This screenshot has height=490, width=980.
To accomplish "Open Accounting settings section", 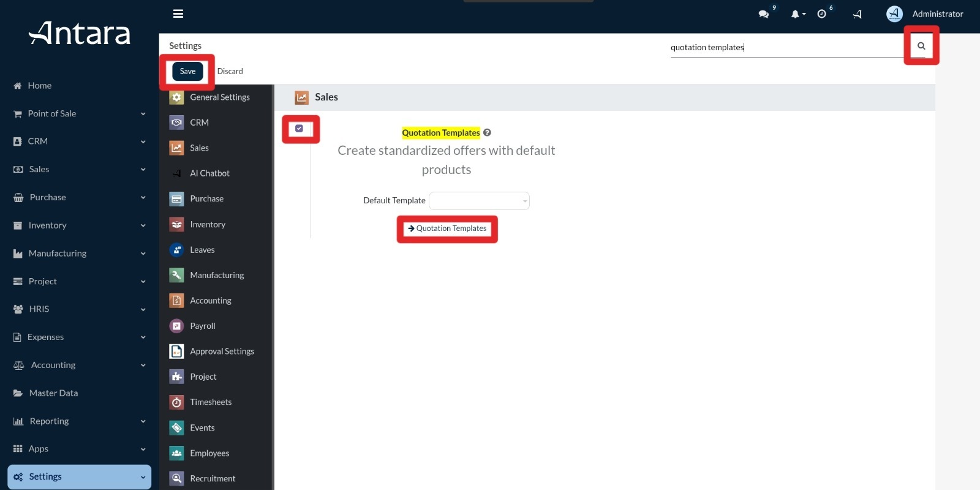I will (200, 301).
